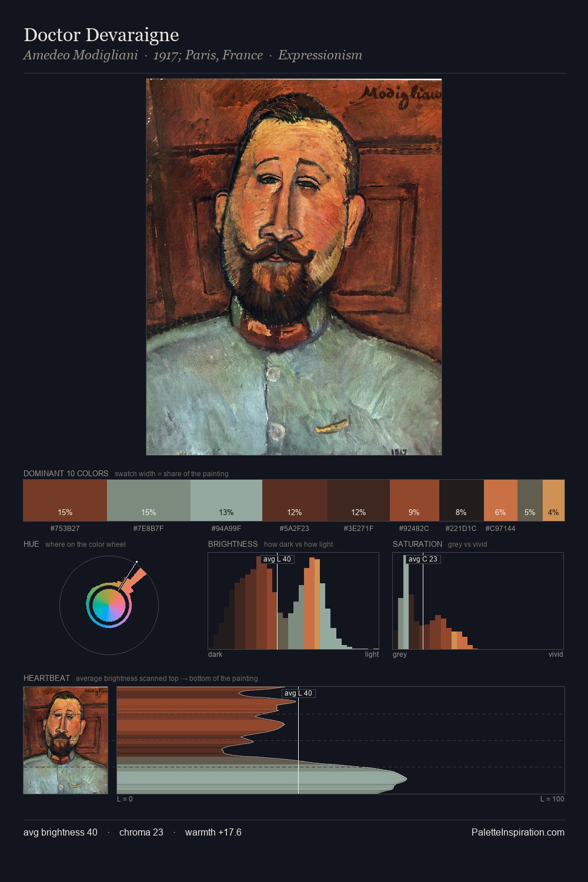
Task: Select the #3E271F deep brown swatch
Action: coord(359,500)
